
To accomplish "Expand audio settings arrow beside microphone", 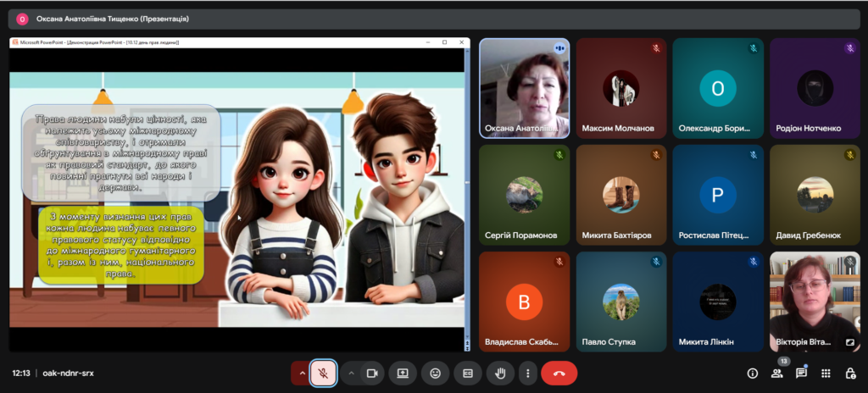I will [x=301, y=373].
